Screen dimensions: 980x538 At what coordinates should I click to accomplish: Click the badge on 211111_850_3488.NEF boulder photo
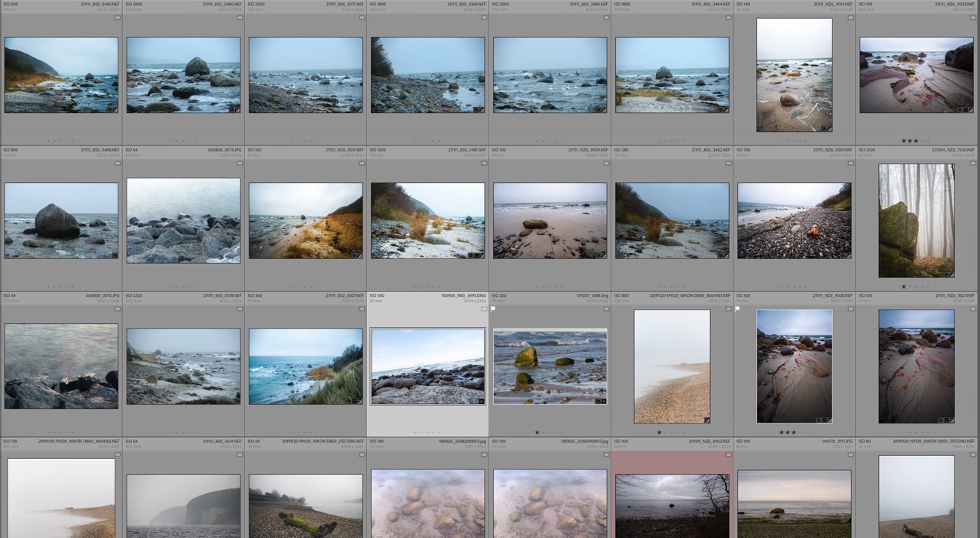point(115,255)
